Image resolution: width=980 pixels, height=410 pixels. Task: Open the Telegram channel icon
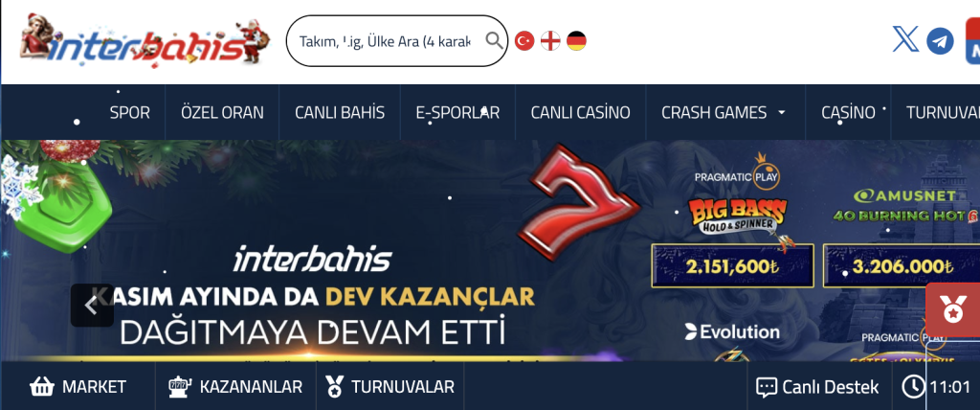click(940, 41)
